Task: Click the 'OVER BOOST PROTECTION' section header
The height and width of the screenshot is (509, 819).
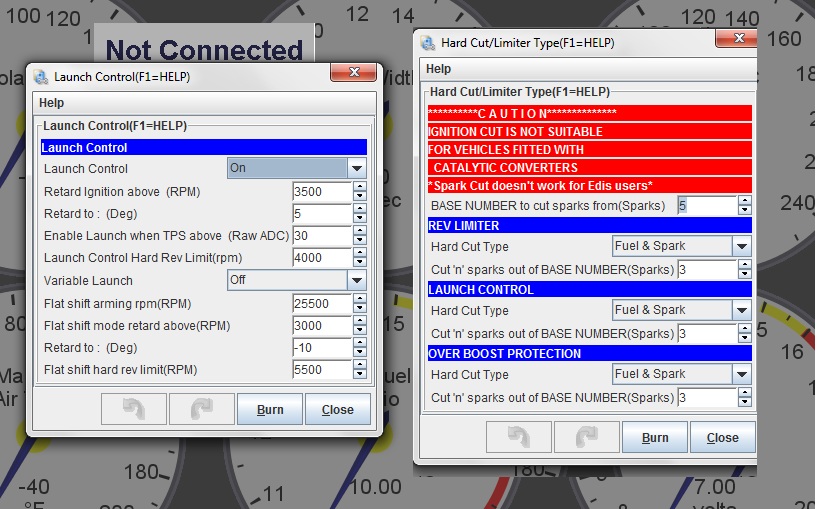Action: point(590,353)
